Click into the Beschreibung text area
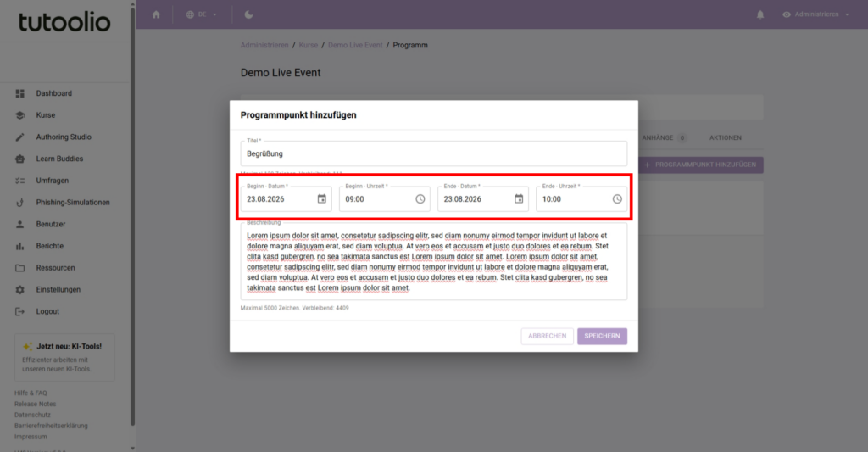 click(x=433, y=261)
